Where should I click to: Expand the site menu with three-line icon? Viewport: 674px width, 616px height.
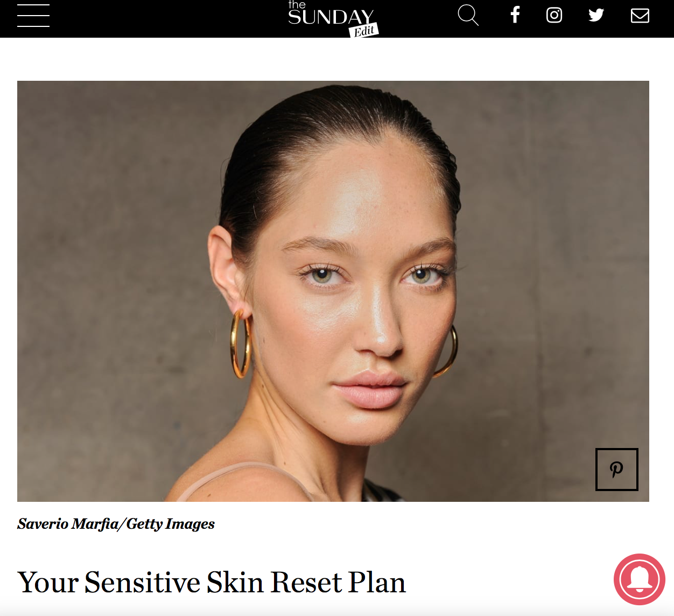[33, 15]
